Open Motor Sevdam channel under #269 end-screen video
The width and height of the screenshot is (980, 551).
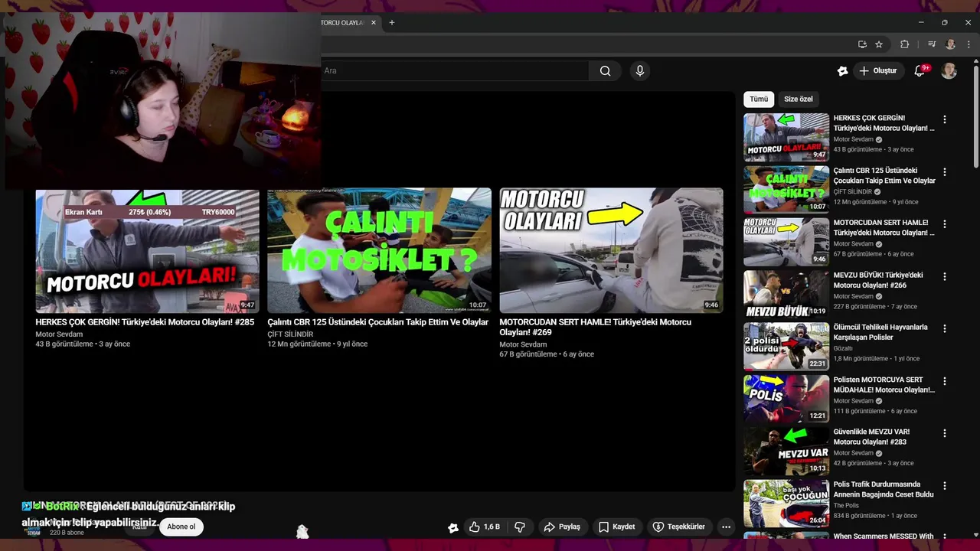click(x=523, y=344)
